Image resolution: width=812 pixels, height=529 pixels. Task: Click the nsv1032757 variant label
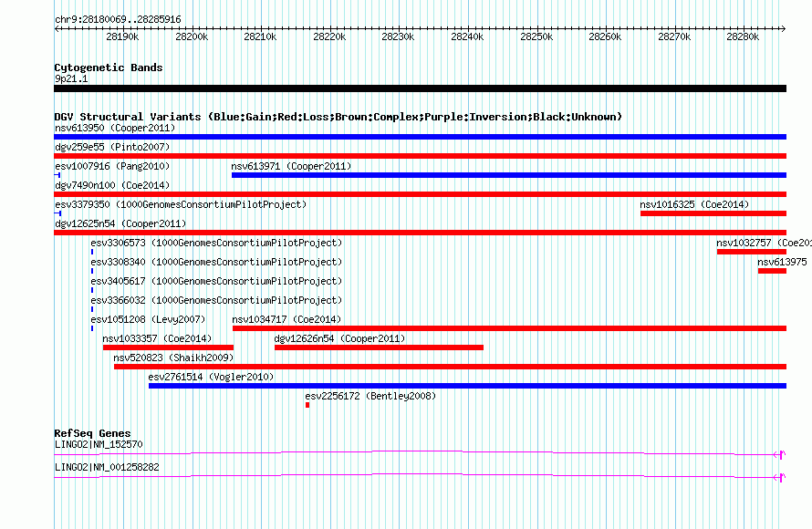(x=764, y=243)
